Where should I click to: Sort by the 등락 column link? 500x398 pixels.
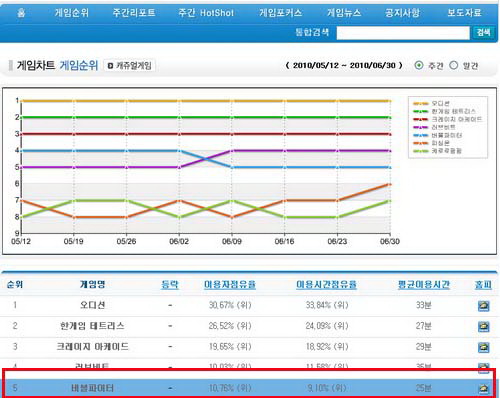pyautogui.click(x=170, y=284)
